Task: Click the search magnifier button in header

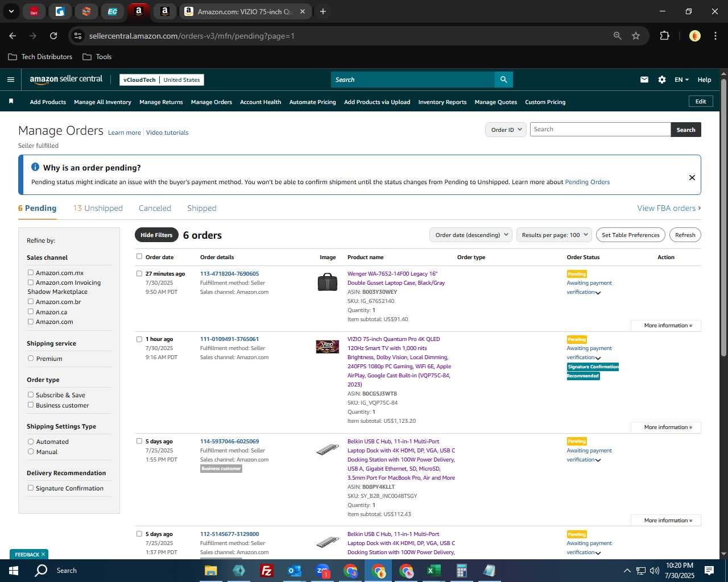Action: 503,80
